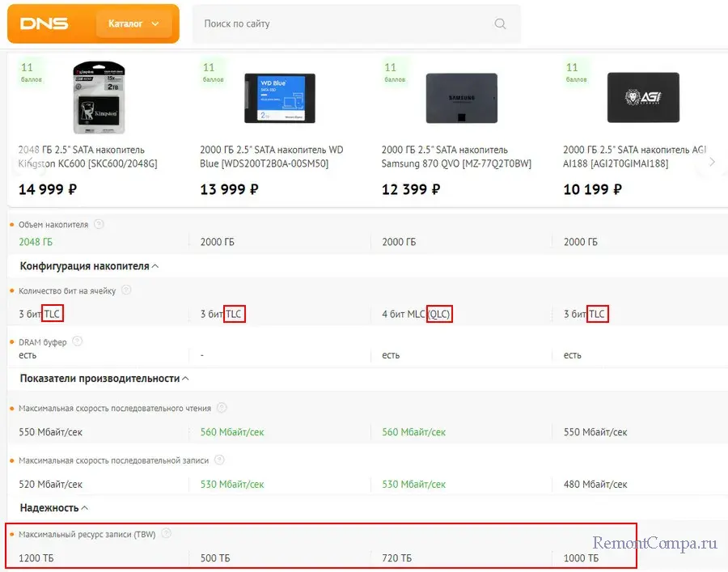The width and height of the screenshot is (728, 572).
Task: Click the search magnifier icon
Action: (x=500, y=24)
